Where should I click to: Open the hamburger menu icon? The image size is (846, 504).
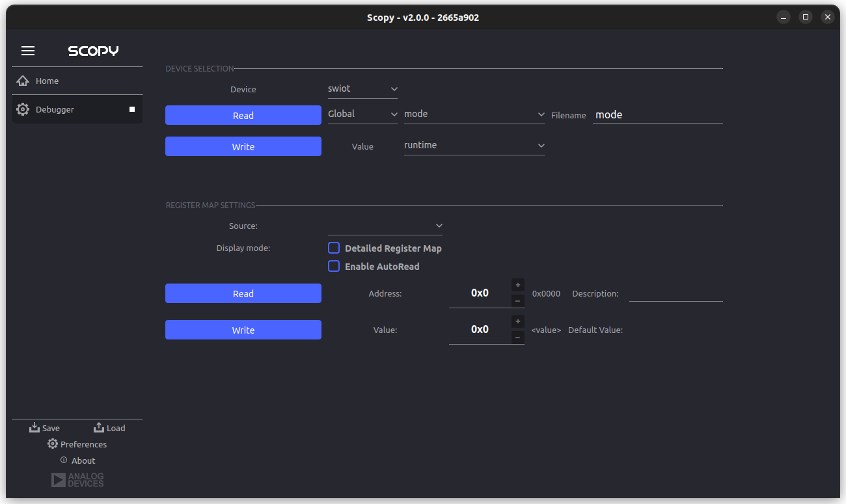click(28, 51)
